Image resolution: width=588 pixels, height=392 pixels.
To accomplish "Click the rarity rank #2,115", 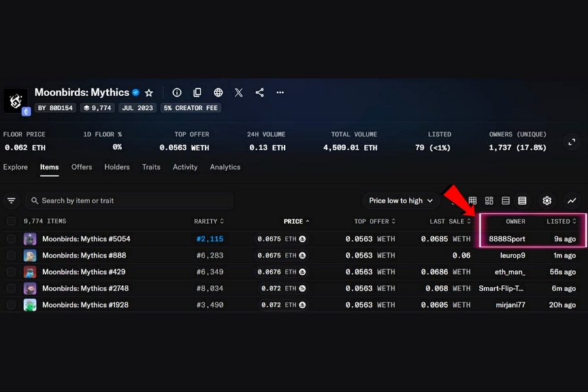I will click(x=210, y=239).
